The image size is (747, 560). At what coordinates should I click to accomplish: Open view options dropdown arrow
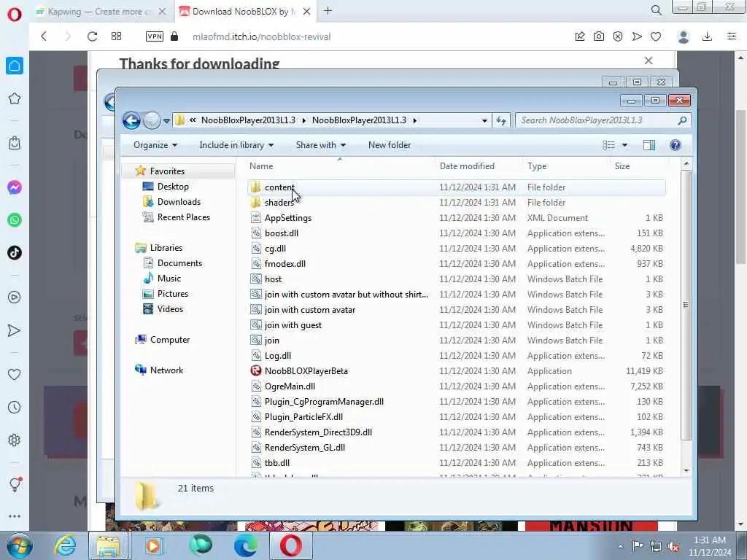click(624, 145)
